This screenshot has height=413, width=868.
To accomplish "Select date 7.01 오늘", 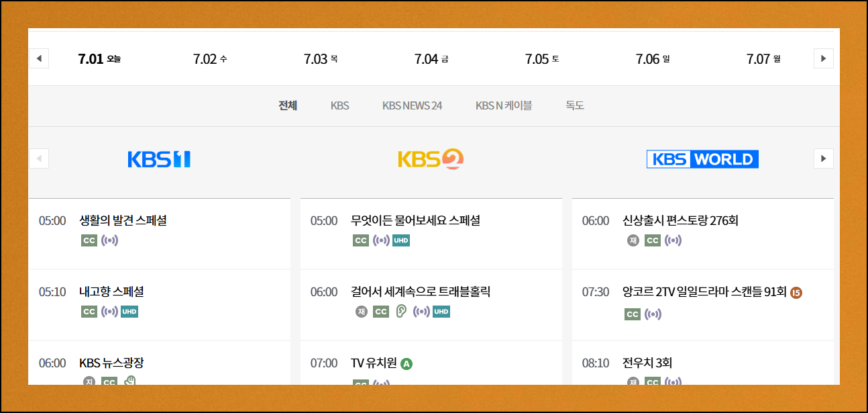I will [99, 59].
